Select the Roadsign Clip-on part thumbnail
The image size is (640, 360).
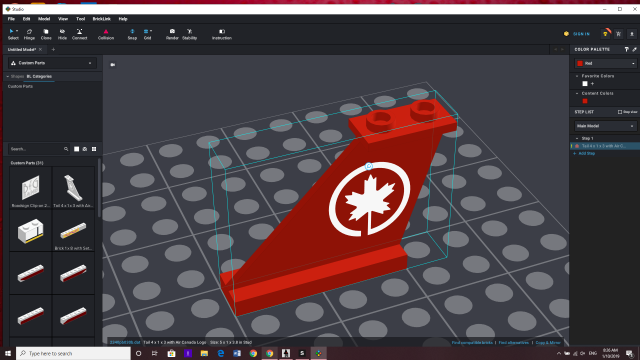point(31,188)
